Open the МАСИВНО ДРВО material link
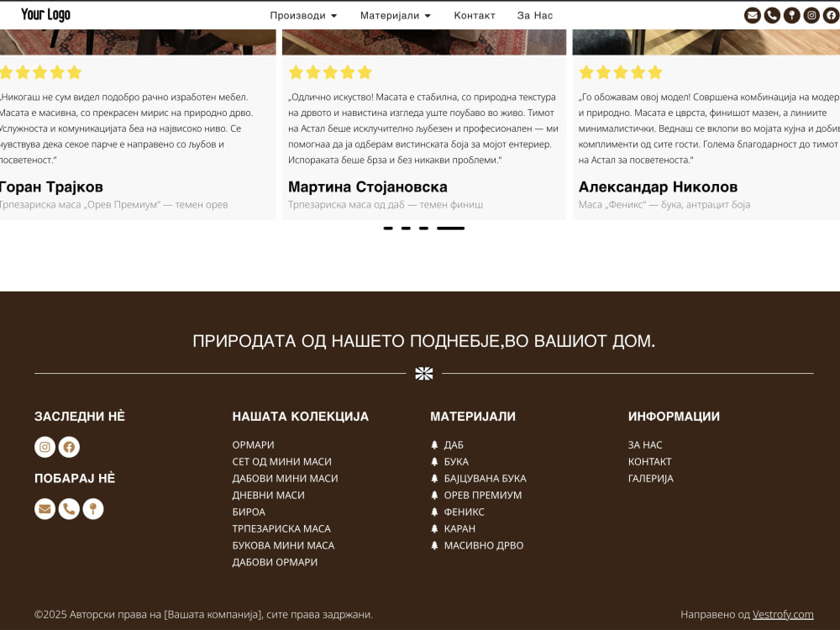The width and height of the screenshot is (840, 630). pyautogui.click(x=484, y=545)
